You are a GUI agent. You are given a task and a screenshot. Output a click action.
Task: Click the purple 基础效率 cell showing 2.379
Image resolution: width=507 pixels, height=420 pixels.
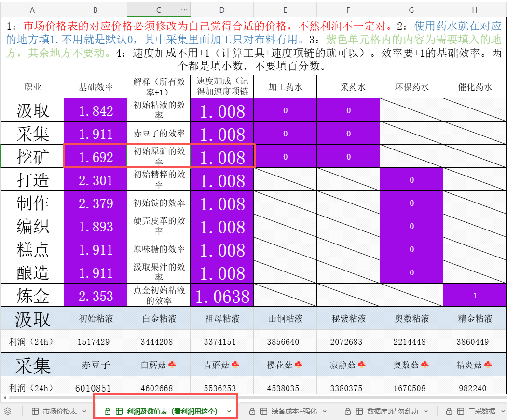[x=96, y=203]
